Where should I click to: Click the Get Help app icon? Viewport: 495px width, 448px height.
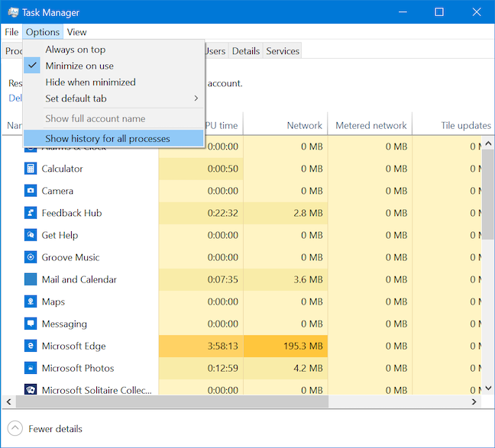pyautogui.click(x=31, y=235)
